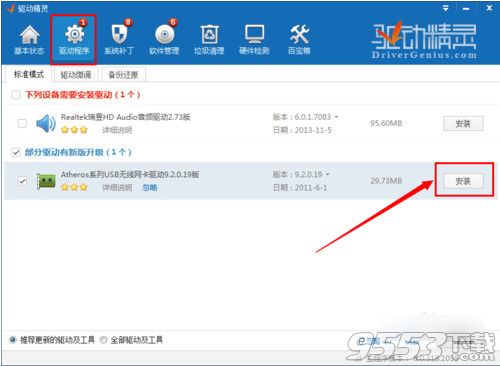Image resolution: width=500 pixels, height=366 pixels.
Task: Switch to the 标准模式 tab
Action: click(x=29, y=74)
